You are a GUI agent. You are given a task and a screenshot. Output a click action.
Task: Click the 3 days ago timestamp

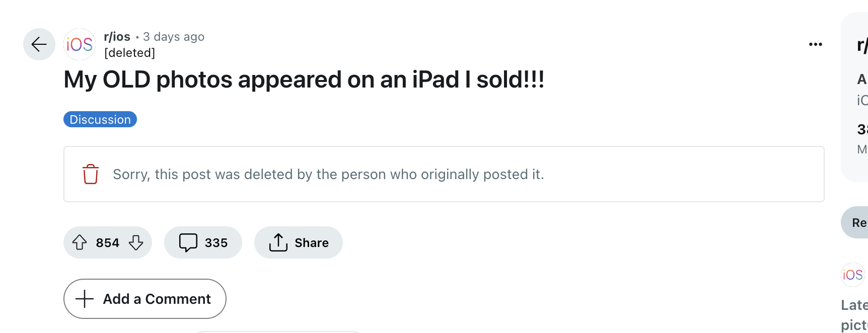174,37
